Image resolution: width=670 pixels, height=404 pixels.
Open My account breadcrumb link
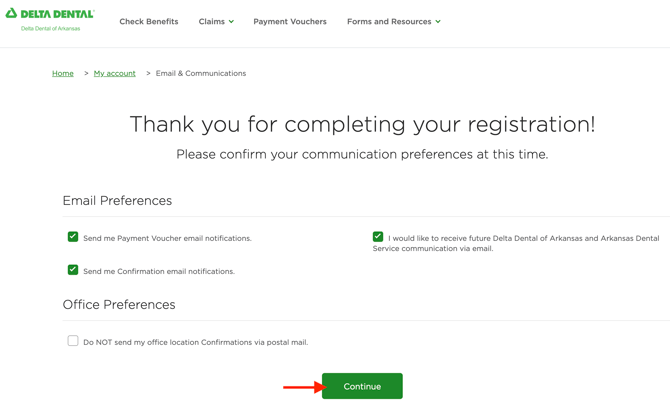click(x=115, y=73)
